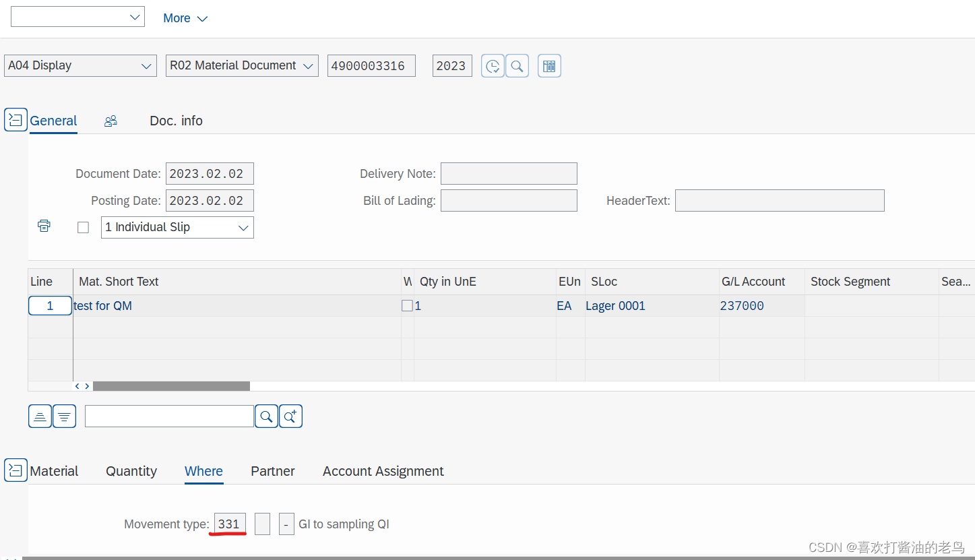Click the documentation grid icon in top toolbar

point(549,66)
